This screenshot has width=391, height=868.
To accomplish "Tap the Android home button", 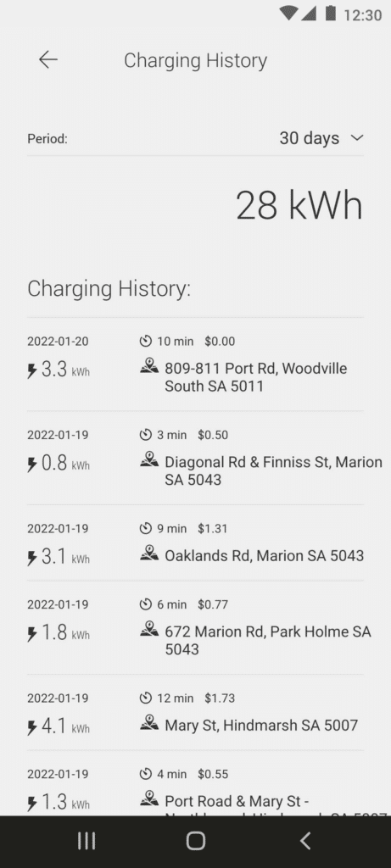I will pos(195,841).
